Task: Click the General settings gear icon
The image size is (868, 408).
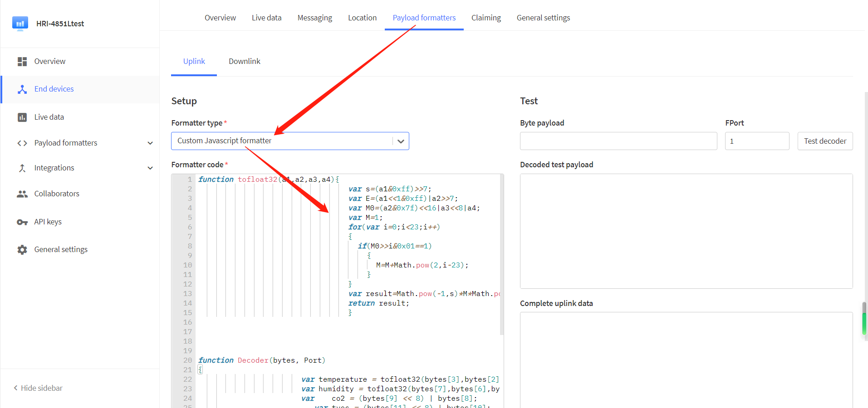Action: tap(22, 250)
